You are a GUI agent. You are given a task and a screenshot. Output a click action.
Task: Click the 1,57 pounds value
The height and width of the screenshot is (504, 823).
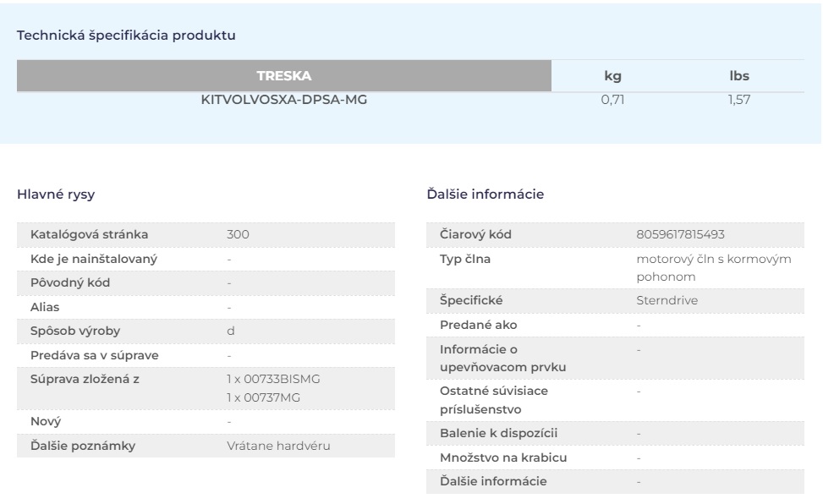coord(739,100)
